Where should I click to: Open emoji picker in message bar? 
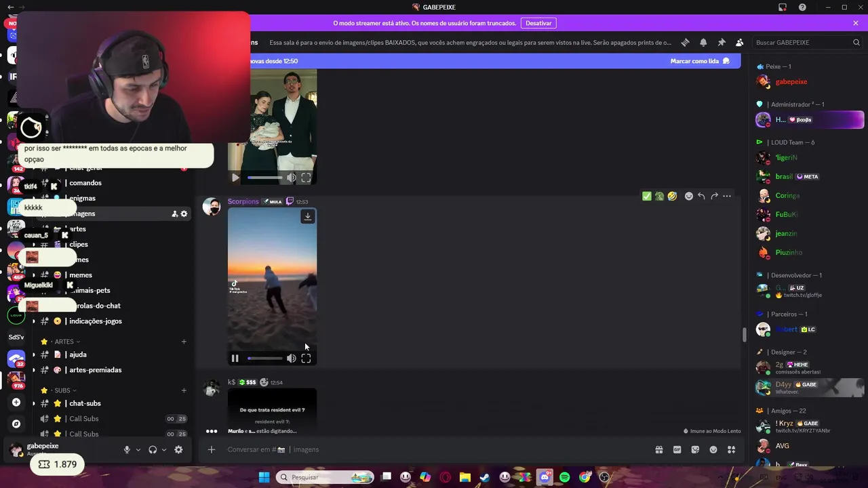point(713,449)
